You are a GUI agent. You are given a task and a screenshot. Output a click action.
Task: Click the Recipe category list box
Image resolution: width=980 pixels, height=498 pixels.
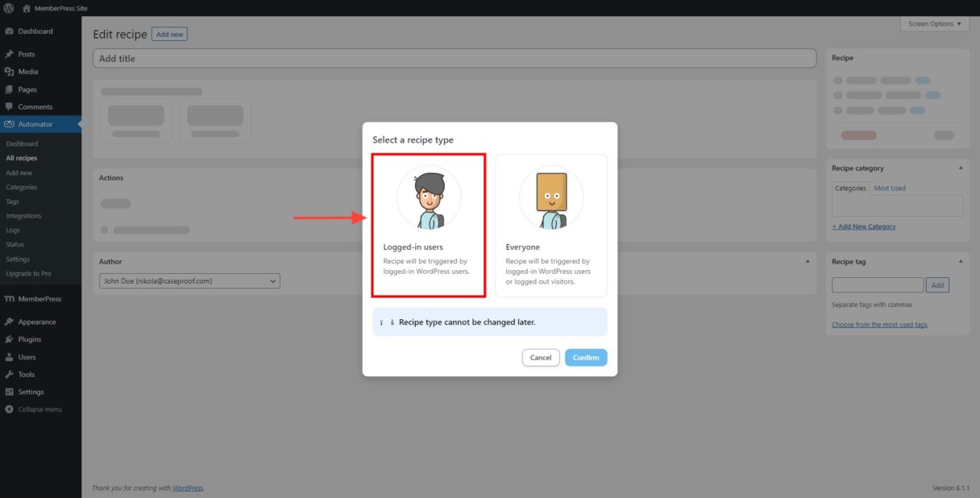point(897,205)
